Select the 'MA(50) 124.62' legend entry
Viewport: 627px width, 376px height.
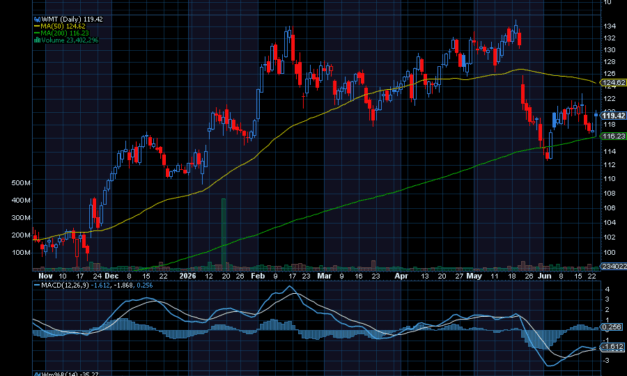(63, 26)
